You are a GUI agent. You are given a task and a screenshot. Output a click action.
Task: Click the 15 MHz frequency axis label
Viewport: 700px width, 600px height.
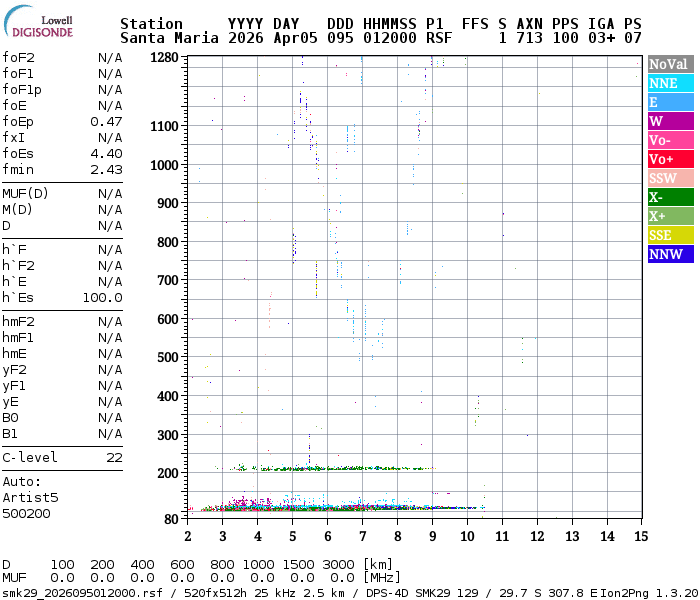[641, 536]
